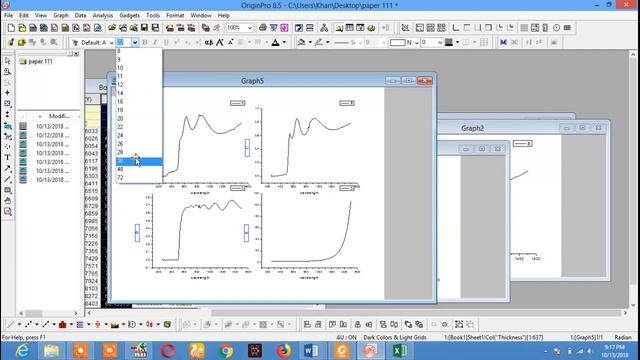This screenshot has width=640, height=360.
Task: Open the File menu
Action: (x=8, y=15)
